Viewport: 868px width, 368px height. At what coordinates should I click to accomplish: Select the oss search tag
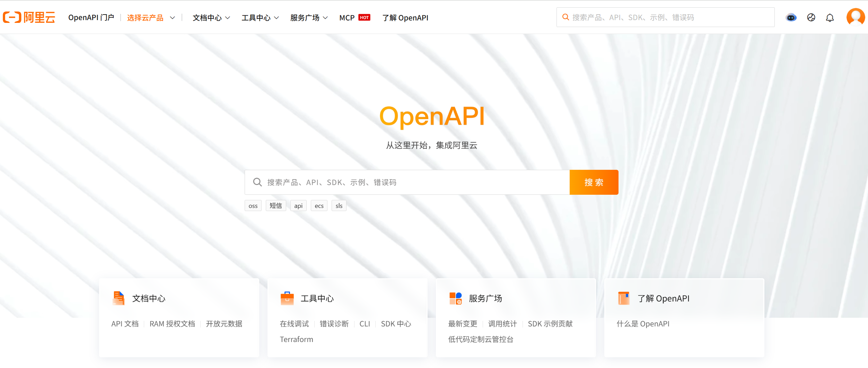pos(253,206)
